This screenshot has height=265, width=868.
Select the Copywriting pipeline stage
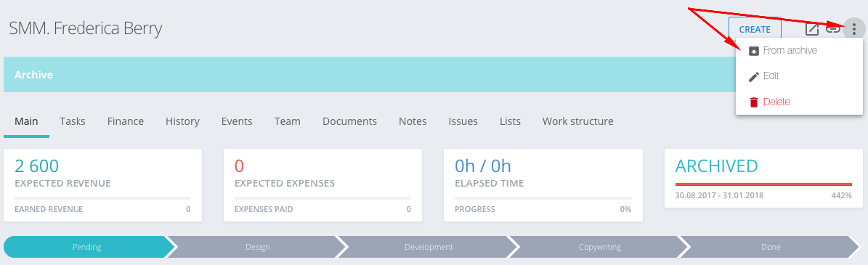tap(599, 247)
